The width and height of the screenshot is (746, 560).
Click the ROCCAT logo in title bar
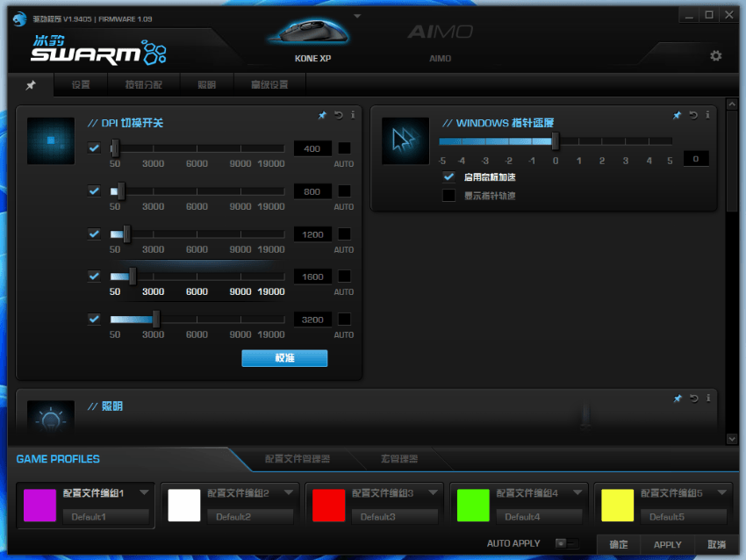tap(19, 19)
